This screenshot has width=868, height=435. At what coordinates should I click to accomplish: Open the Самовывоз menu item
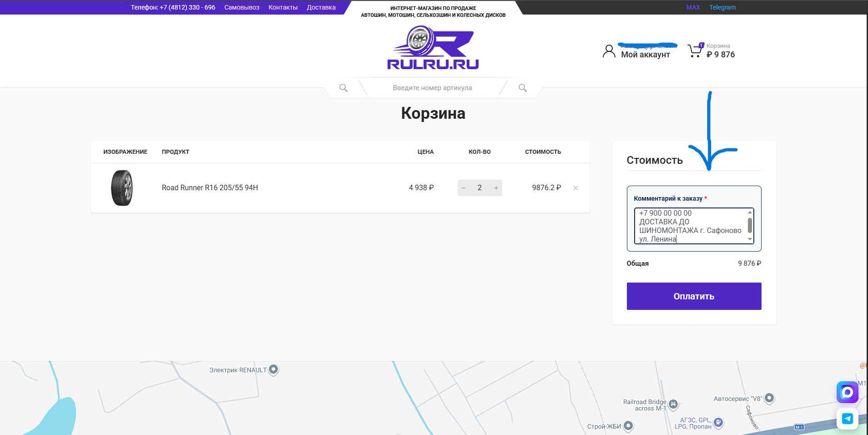click(242, 7)
